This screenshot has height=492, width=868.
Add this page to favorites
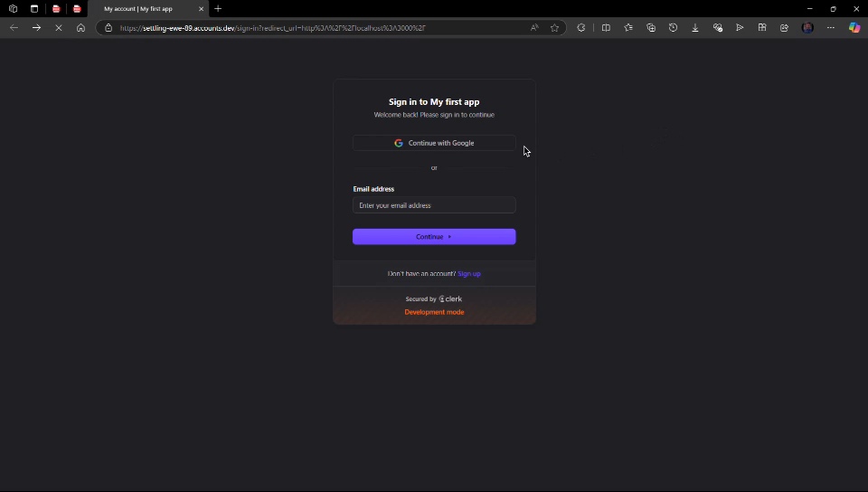point(554,28)
